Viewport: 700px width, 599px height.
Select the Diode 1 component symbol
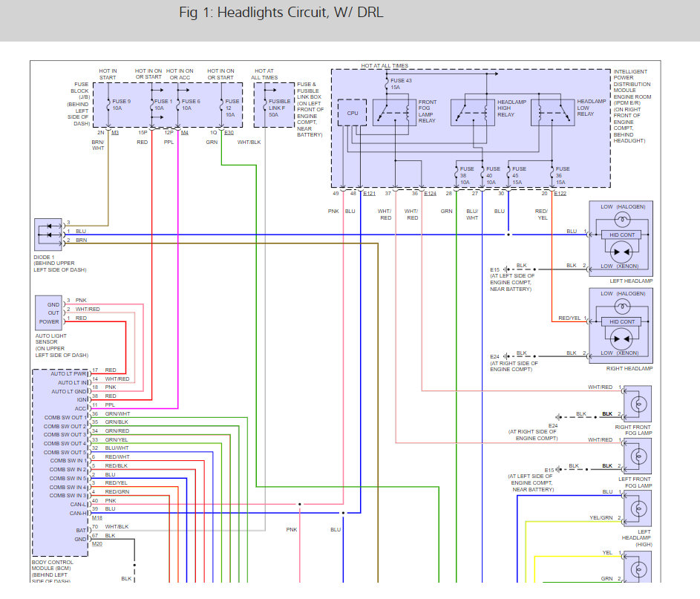click(48, 235)
